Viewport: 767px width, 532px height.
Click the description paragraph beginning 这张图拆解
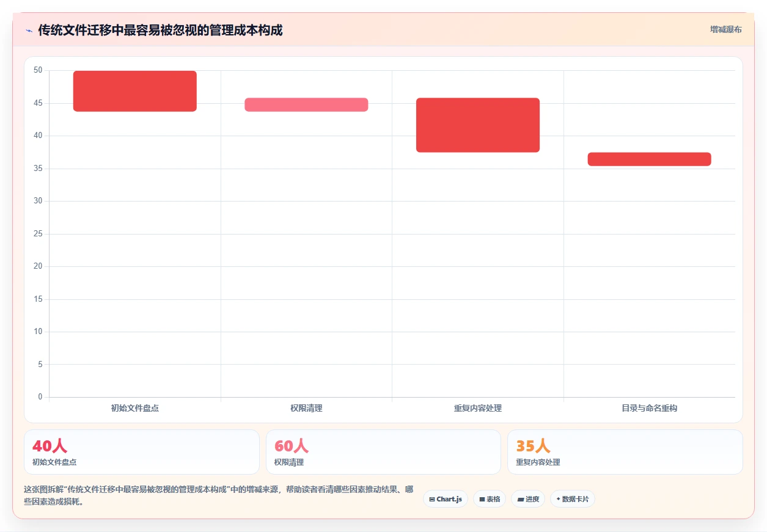219,496
